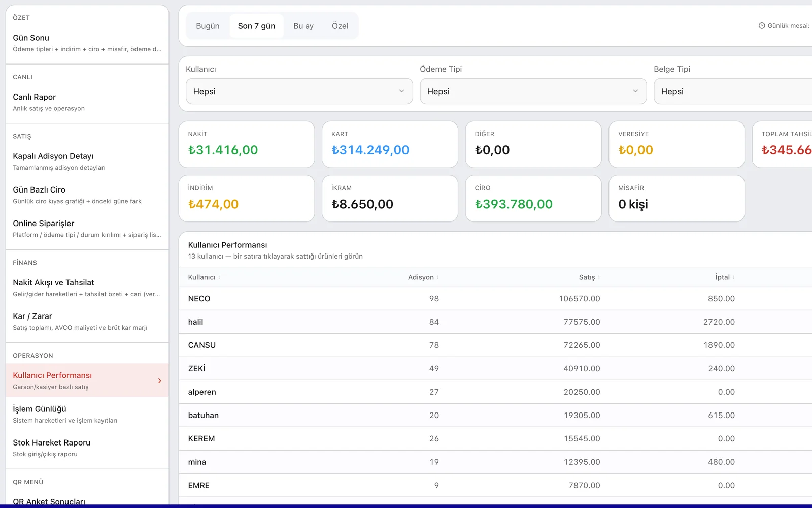Open Gün Bazlı Ciro report
This screenshot has width=812, height=508.
[x=87, y=195]
